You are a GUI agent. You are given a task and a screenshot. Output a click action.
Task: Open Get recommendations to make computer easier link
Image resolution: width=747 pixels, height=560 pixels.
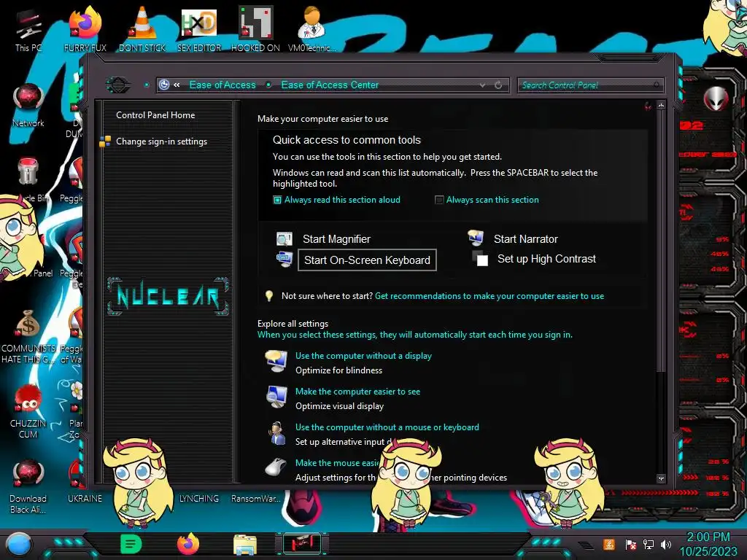click(x=489, y=296)
